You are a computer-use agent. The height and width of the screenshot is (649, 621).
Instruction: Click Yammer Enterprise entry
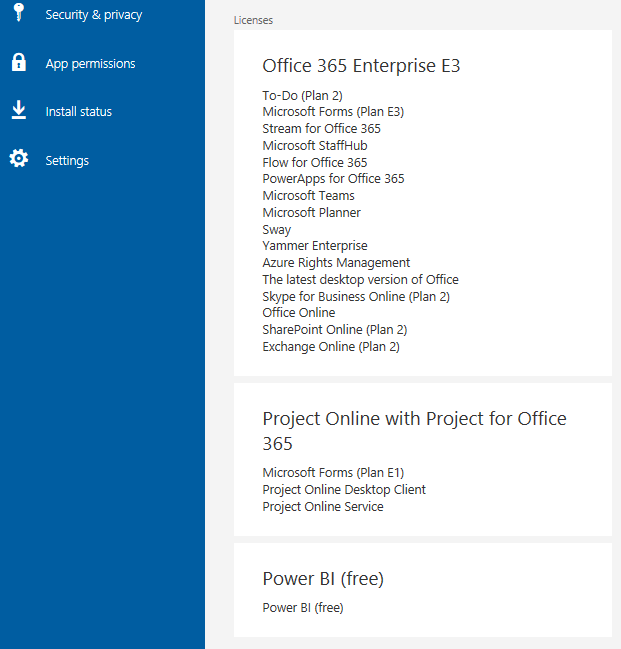coord(315,246)
